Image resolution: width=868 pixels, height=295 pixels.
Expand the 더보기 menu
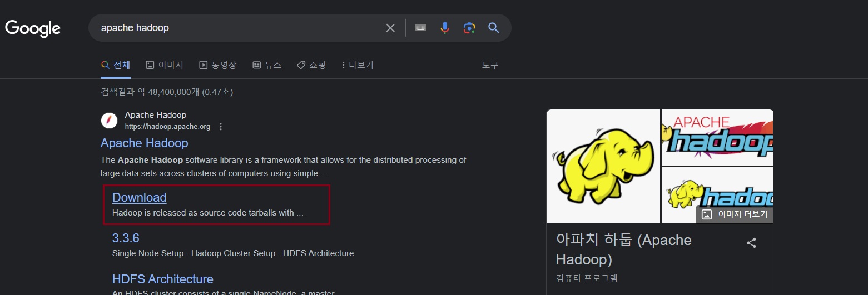click(358, 65)
